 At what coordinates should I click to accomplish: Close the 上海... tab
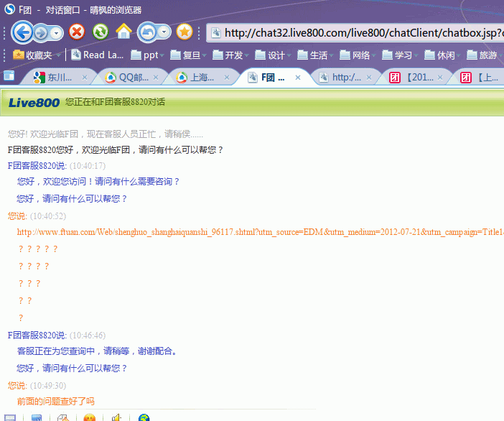tap(227, 78)
